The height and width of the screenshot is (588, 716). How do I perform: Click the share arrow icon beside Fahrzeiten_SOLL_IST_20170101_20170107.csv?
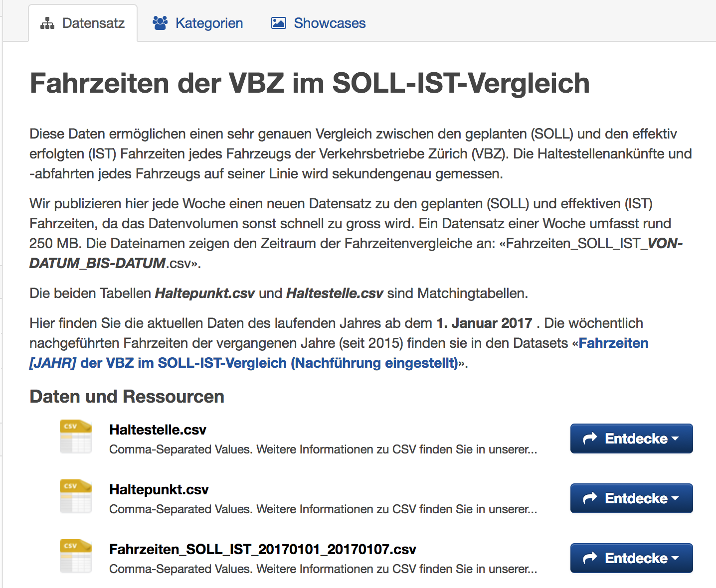pos(590,558)
